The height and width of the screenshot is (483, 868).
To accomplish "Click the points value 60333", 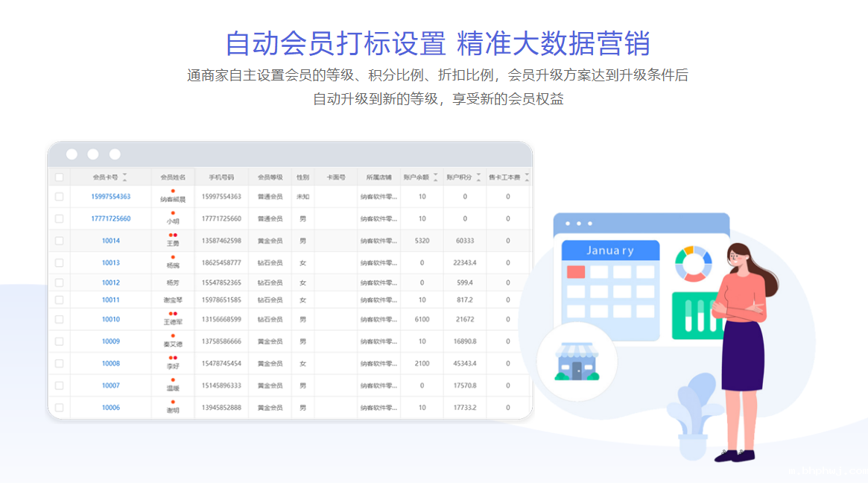I will [x=465, y=241].
